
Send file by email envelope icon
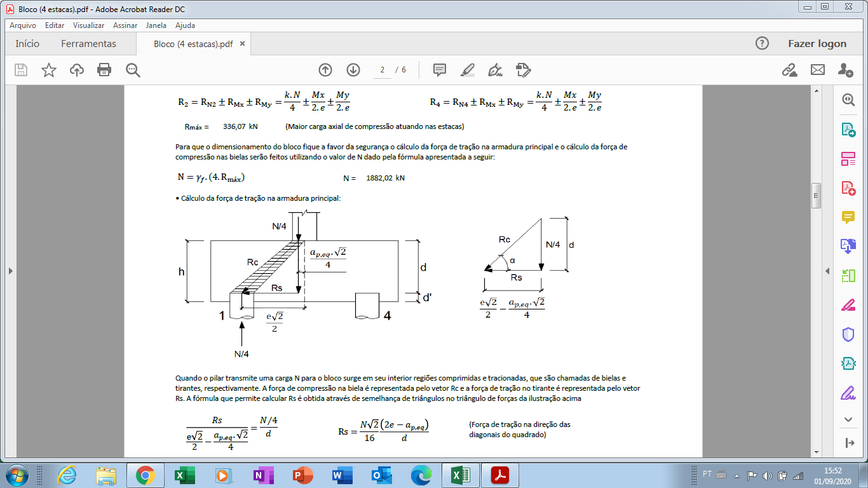pyautogui.click(x=817, y=70)
